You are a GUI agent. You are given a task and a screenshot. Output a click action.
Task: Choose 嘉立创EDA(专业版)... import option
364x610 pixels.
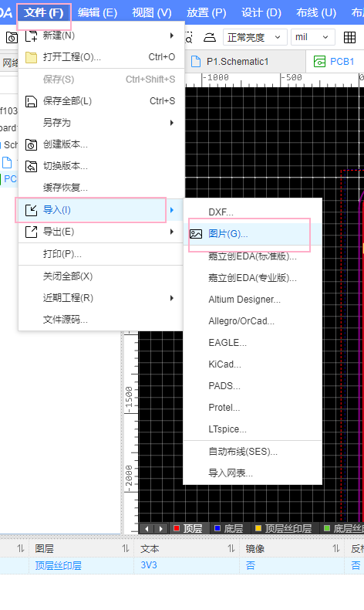252,278
